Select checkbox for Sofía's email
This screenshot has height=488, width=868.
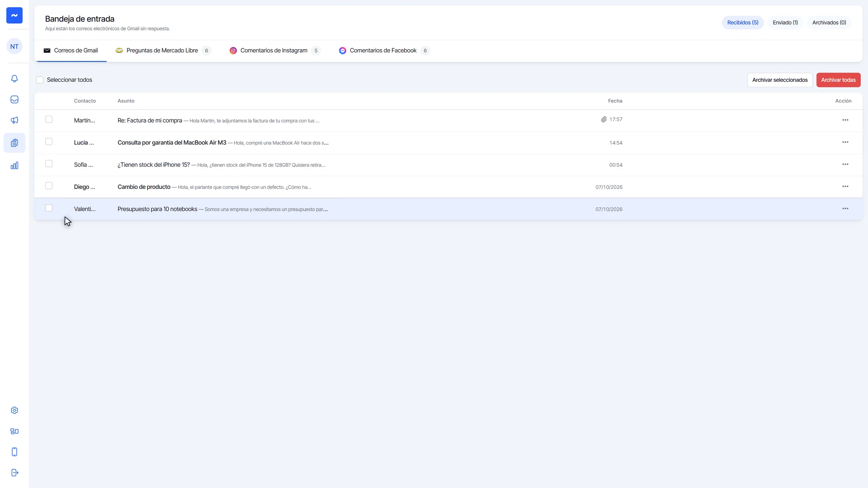pyautogui.click(x=49, y=164)
